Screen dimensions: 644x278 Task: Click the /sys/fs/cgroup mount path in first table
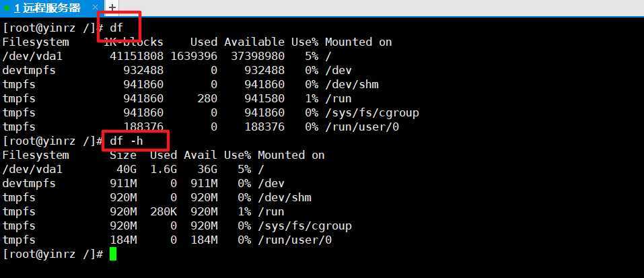coord(372,112)
